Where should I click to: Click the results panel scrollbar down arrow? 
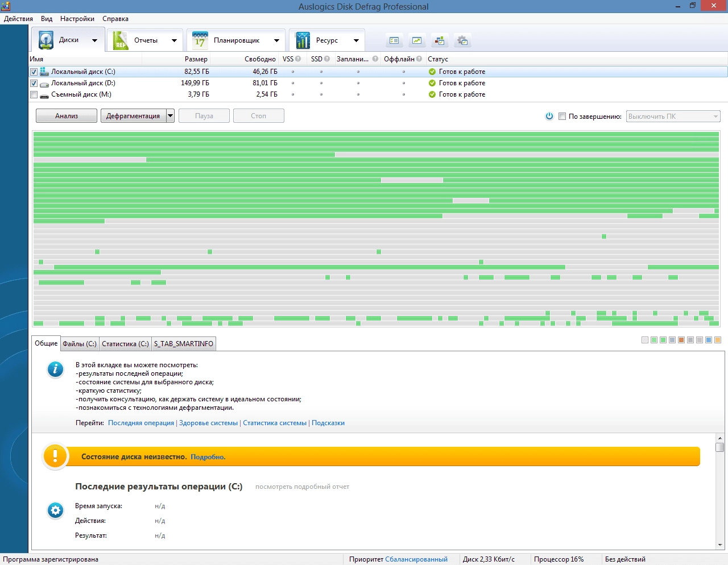click(x=720, y=545)
